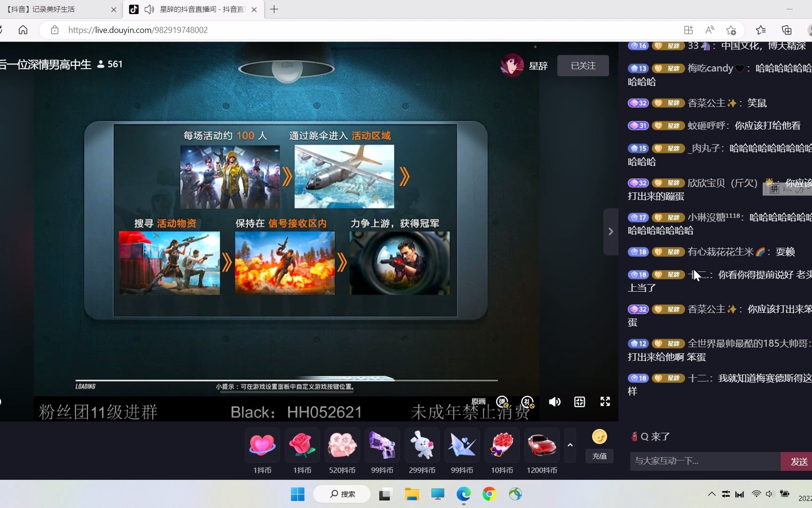This screenshot has width=812, height=508.
Task: Open chat user 蚊砸呼呼
Action: (706, 126)
